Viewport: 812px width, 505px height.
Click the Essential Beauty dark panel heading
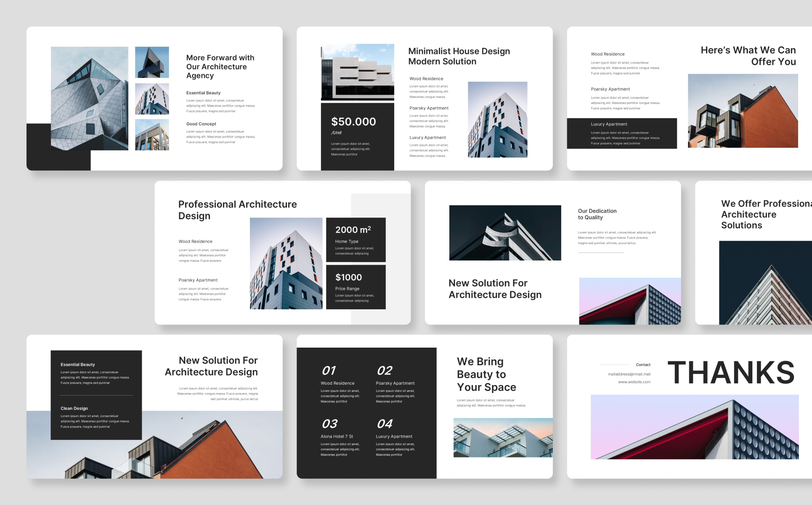(x=78, y=364)
